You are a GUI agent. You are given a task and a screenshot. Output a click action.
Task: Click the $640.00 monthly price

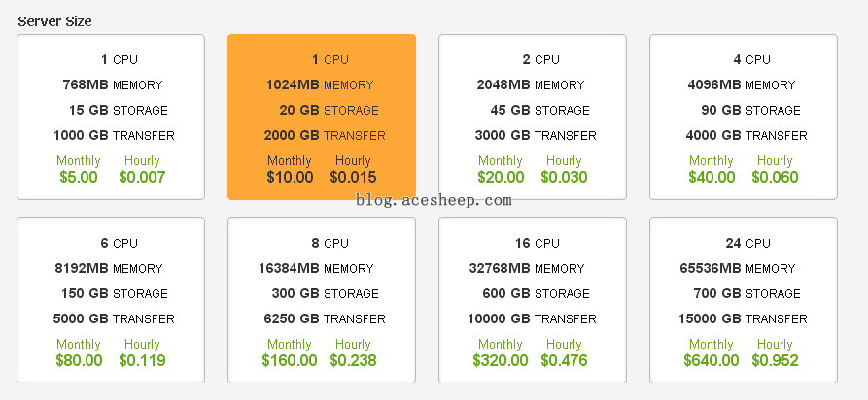coord(712,361)
